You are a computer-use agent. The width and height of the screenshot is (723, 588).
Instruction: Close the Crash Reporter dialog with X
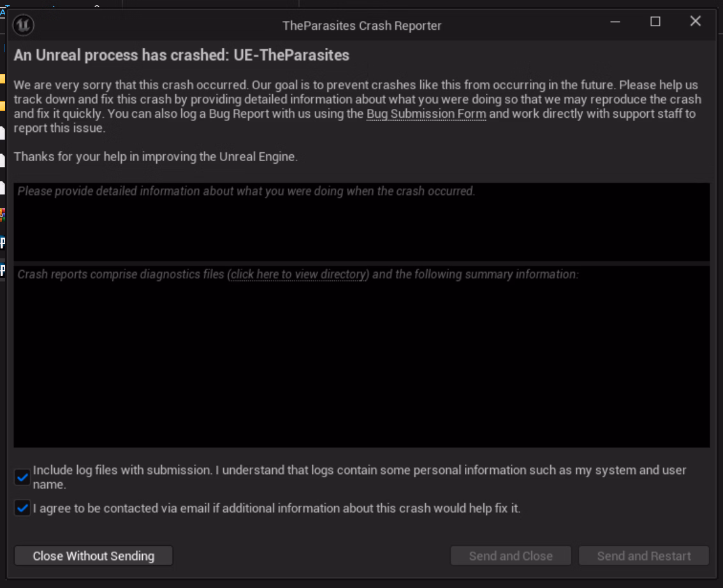coord(696,22)
